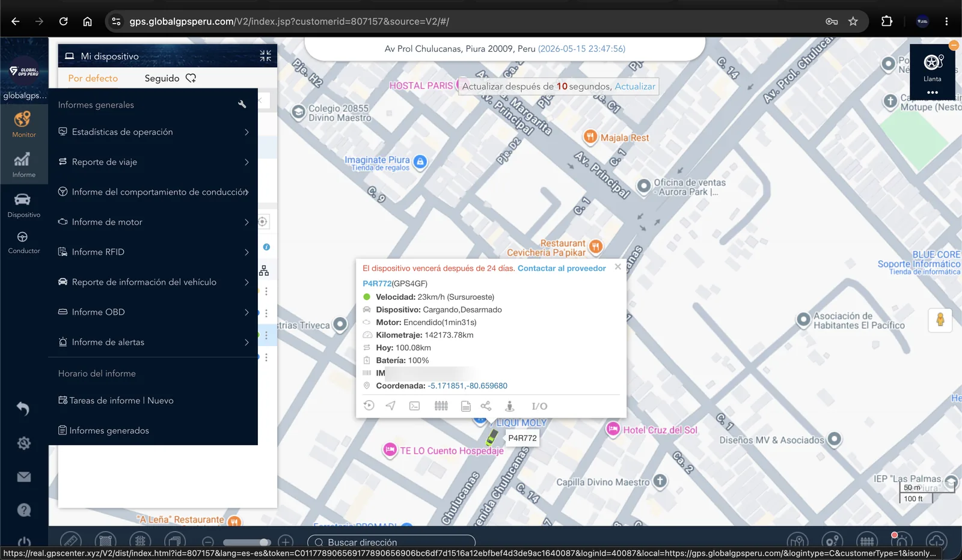Screen dimensions: 962x560
Task: Go to the Dispositivo section
Action: (24, 205)
